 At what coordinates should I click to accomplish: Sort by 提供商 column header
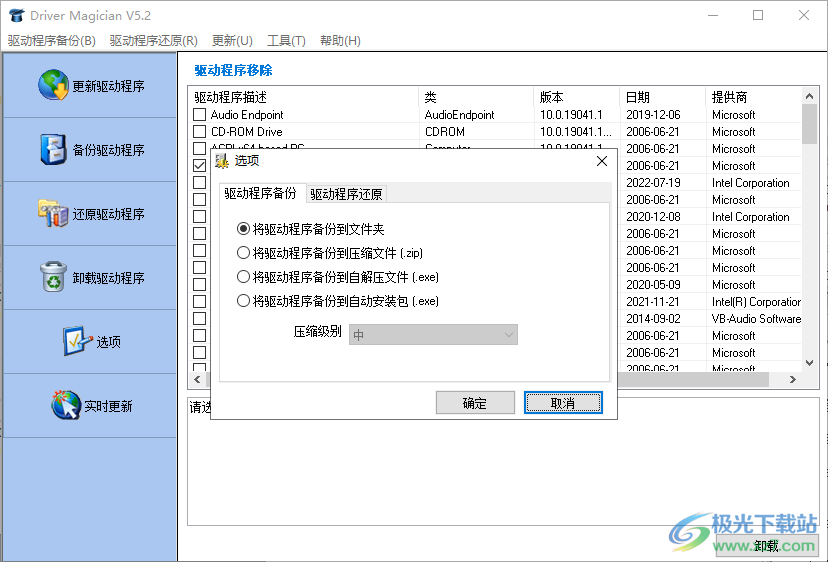pyautogui.click(x=754, y=97)
